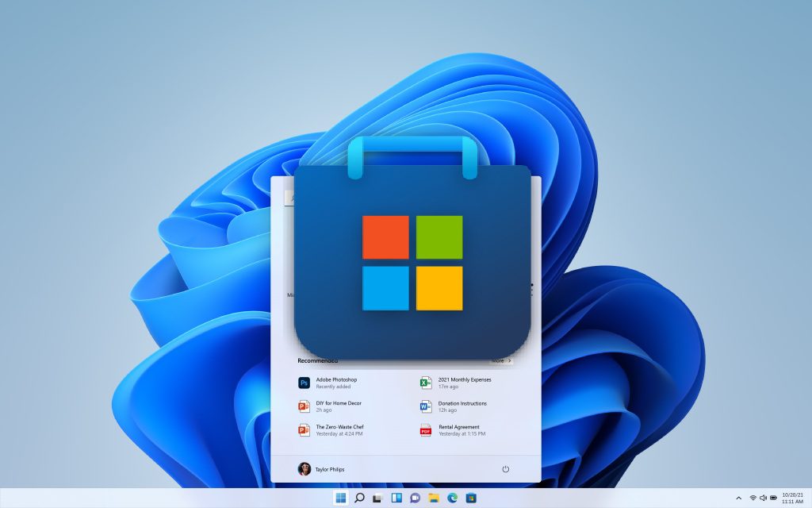
Task: Click the Word file icon in Recommended
Action: pos(426,406)
